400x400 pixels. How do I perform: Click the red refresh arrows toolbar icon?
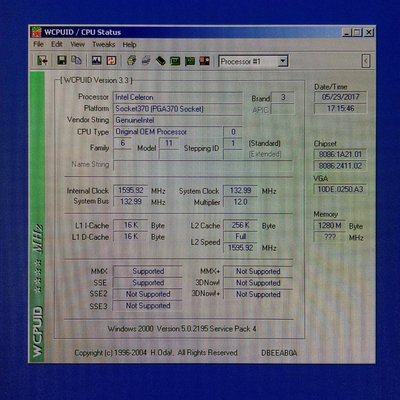click(111, 60)
